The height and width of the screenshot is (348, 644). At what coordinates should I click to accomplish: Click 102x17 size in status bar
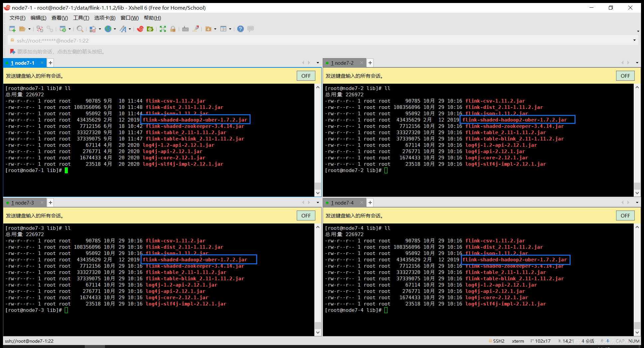point(543,341)
